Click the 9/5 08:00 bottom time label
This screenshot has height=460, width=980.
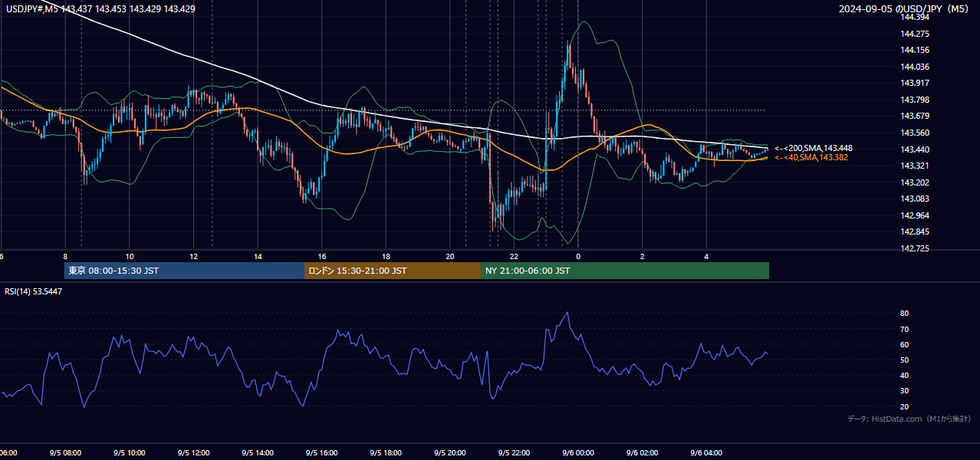click(64, 452)
